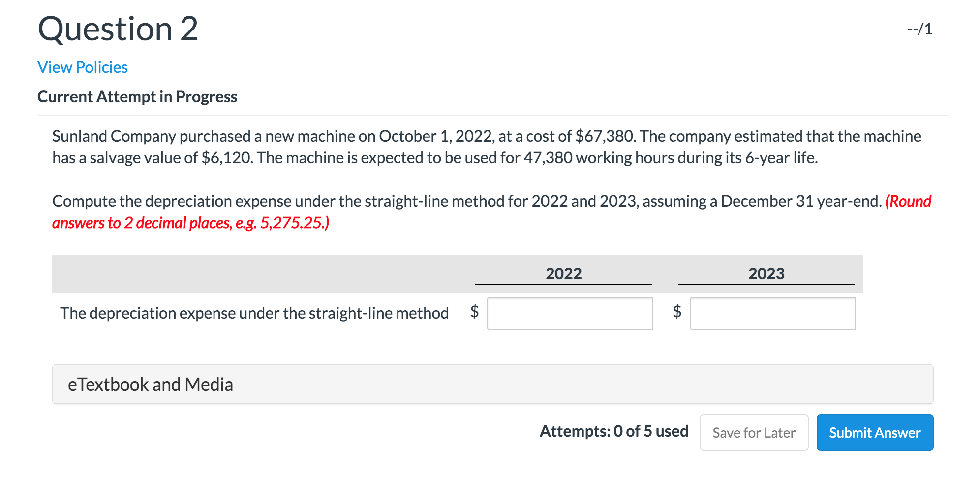Click the score indicator showing --/1
This screenshot has width=980, height=482.
[919, 30]
